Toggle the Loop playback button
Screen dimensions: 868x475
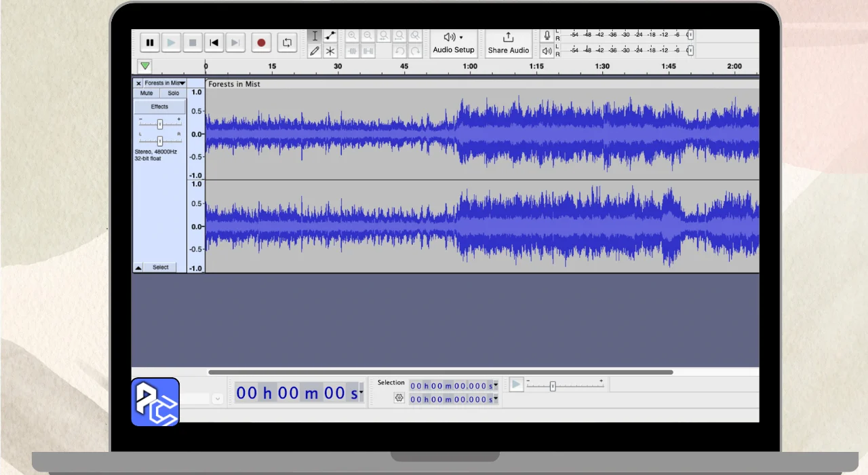coord(287,43)
